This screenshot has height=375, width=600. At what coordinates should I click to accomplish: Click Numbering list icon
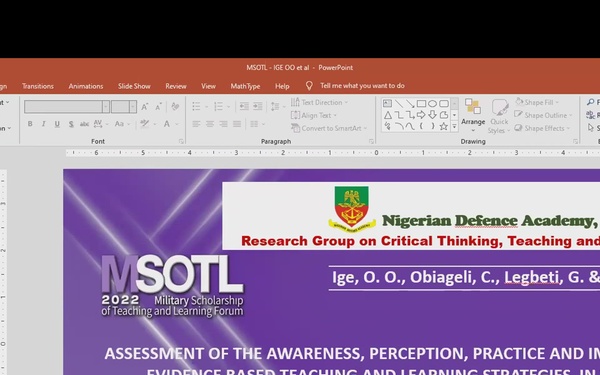[x=218, y=106]
